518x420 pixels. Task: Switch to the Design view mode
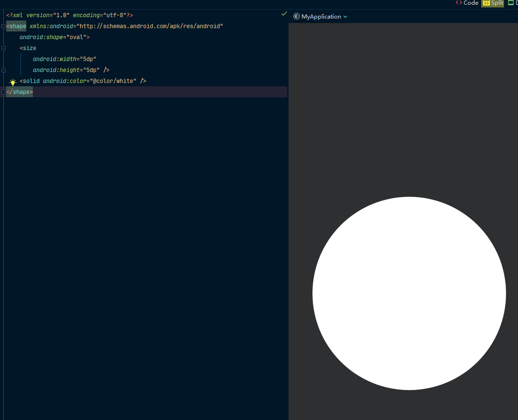point(512,3)
